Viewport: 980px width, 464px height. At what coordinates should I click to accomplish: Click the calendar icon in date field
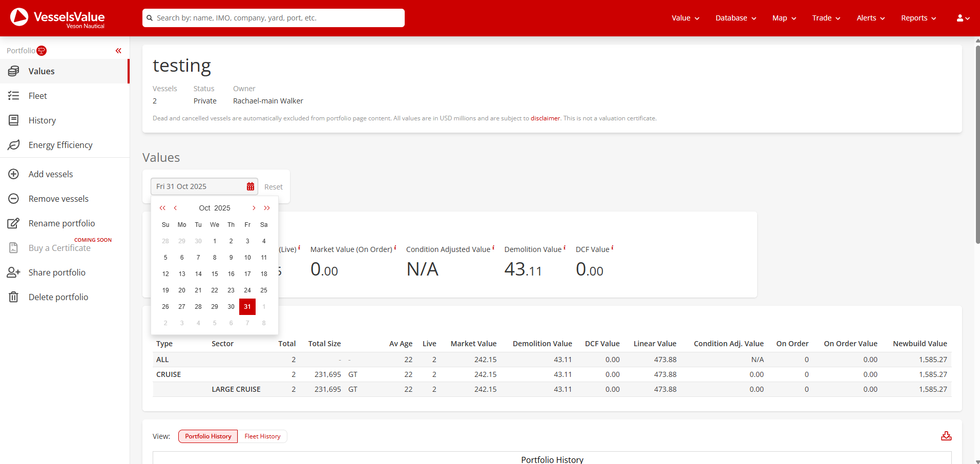coord(251,187)
